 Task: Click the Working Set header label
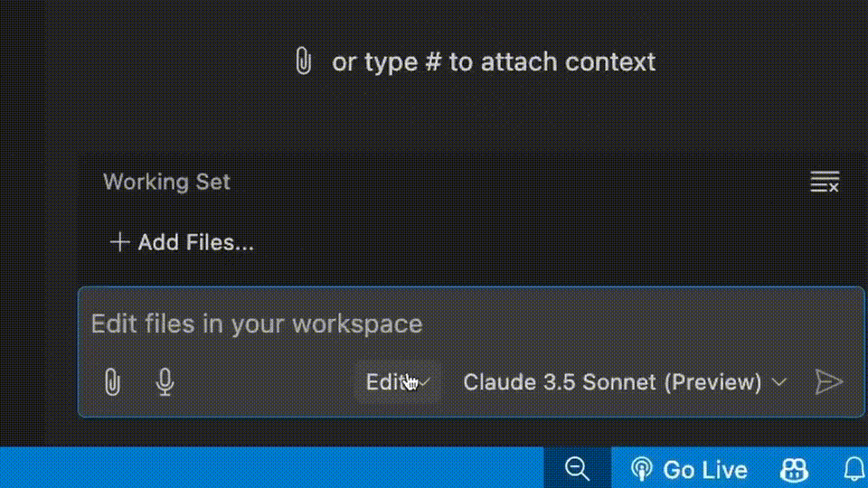[166, 182]
